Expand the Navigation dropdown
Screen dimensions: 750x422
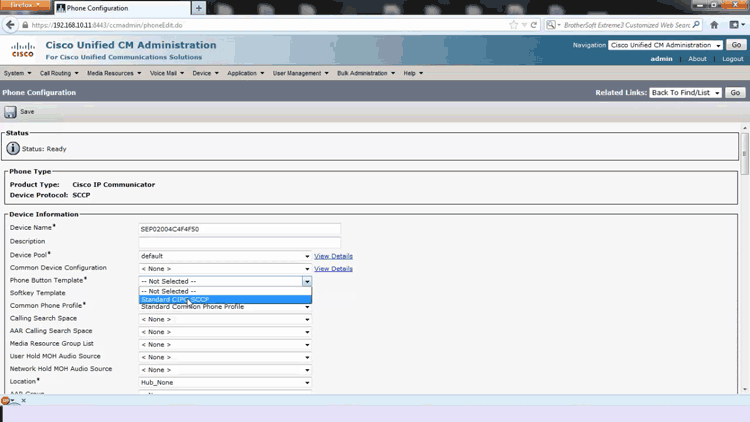[665, 45]
